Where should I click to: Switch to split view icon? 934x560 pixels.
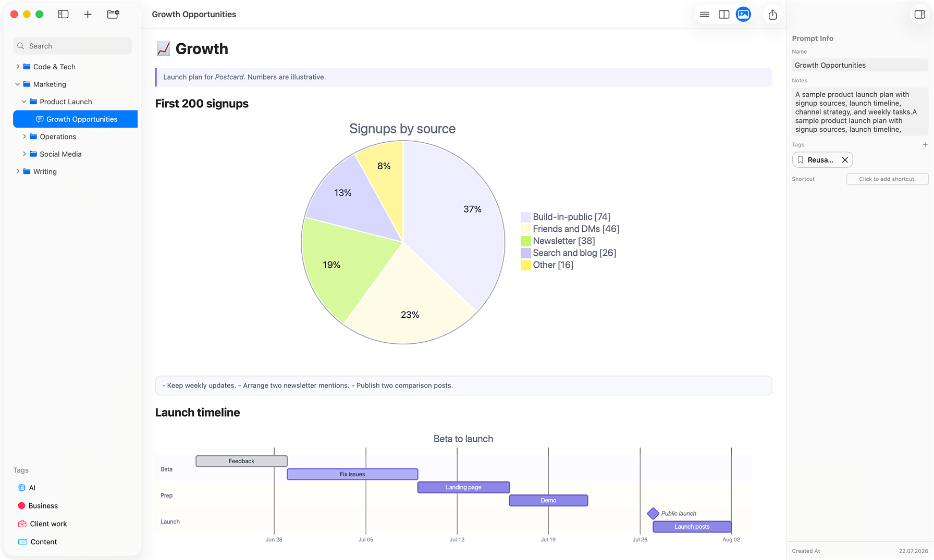pos(724,15)
